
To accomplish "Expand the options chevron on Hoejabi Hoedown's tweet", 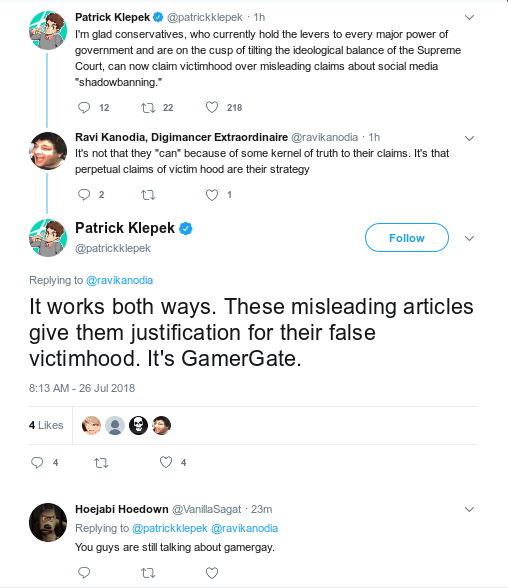I will (469, 509).
